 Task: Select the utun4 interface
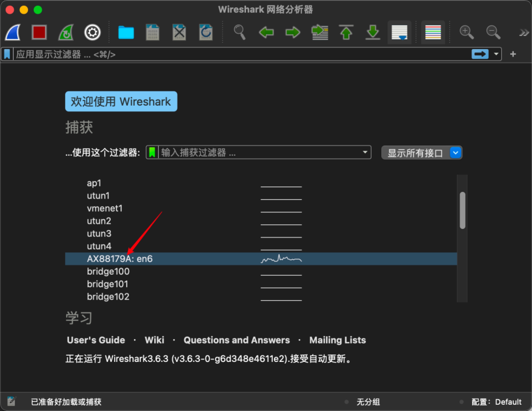(99, 246)
